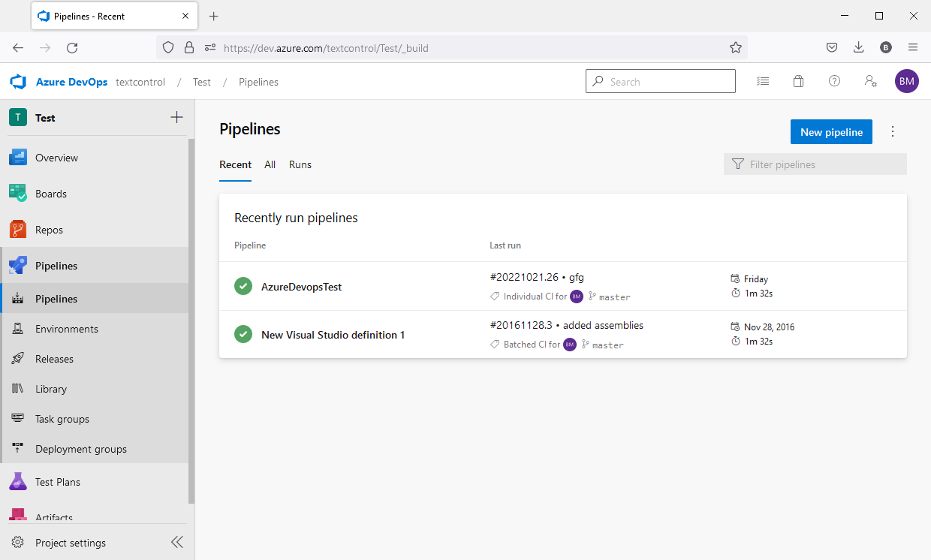The height and width of the screenshot is (560, 931).
Task: Switch to the Recent tab
Action: coord(235,164)
